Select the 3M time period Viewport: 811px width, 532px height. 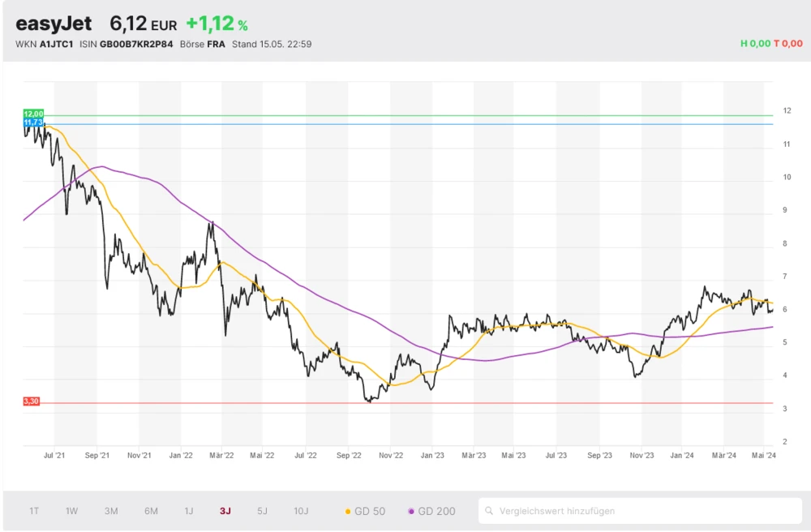(111, 511)
